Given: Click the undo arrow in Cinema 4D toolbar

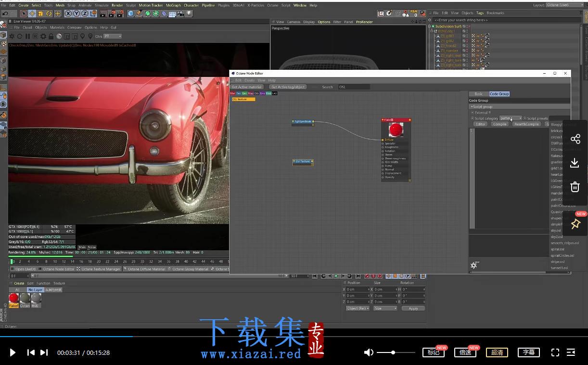Looking at the screenshot, I should coord(5,13).
